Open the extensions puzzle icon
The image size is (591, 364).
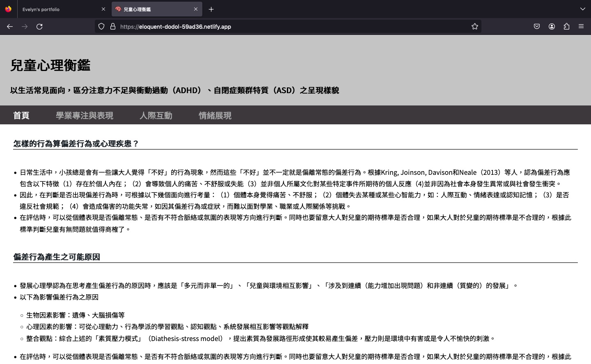click(x=566, y=26)
